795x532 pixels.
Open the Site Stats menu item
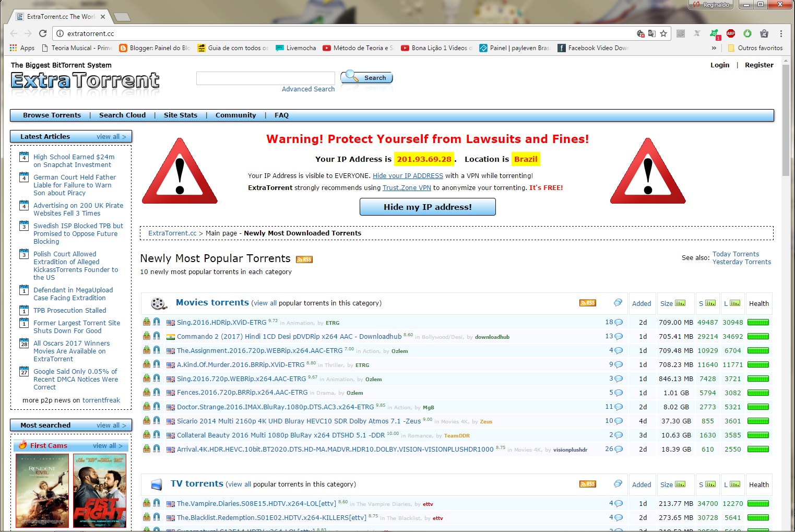pyautogui.click(x=181, y=115)
